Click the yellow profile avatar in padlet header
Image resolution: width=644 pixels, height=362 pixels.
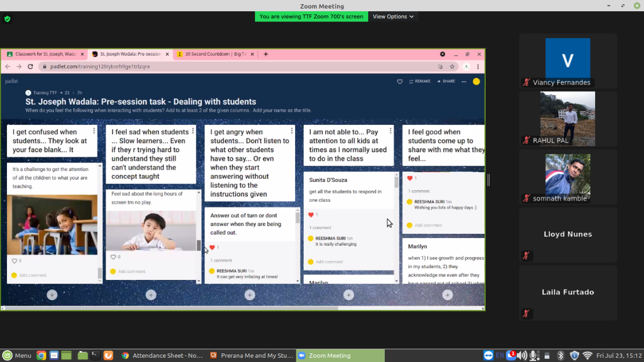pyautogui.click(x=476, y=82)
